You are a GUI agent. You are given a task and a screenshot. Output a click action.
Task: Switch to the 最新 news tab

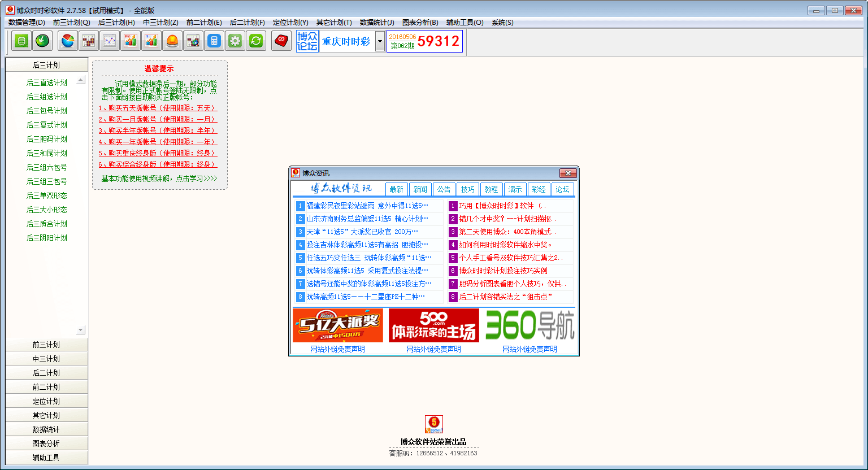point(397,189)
